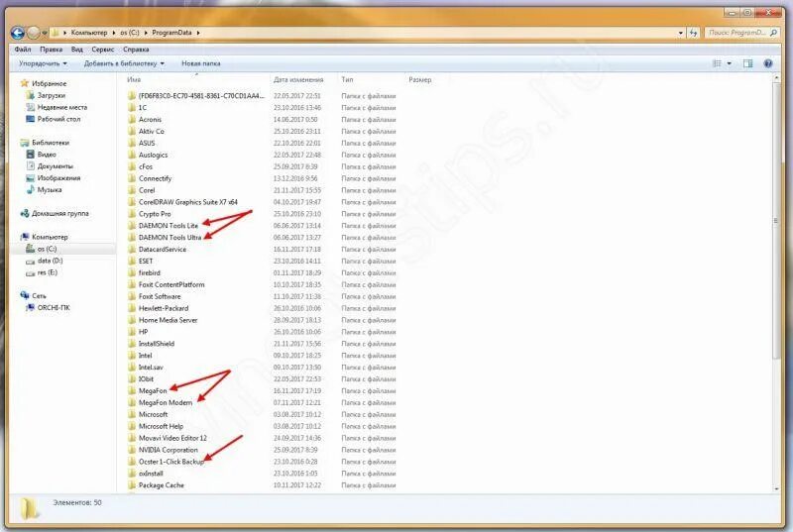
Task: Sort by the Имя column header
Action: click(134, 80)
